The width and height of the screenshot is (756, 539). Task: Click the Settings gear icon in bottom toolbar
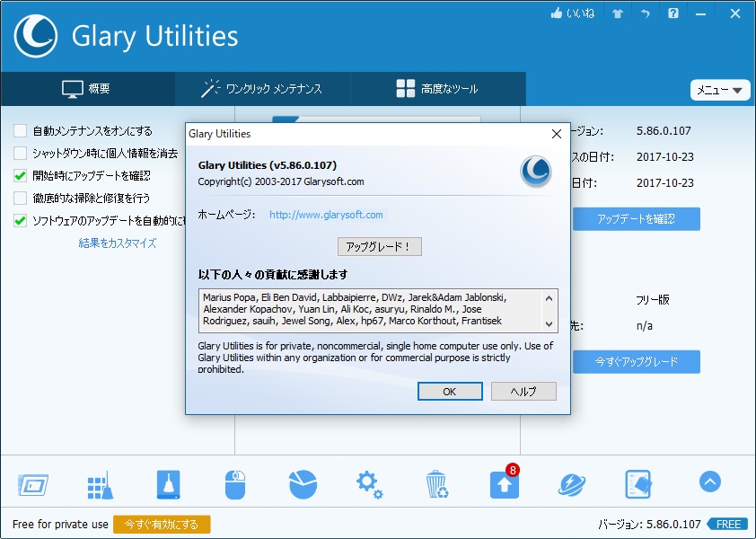pos(369,482)
